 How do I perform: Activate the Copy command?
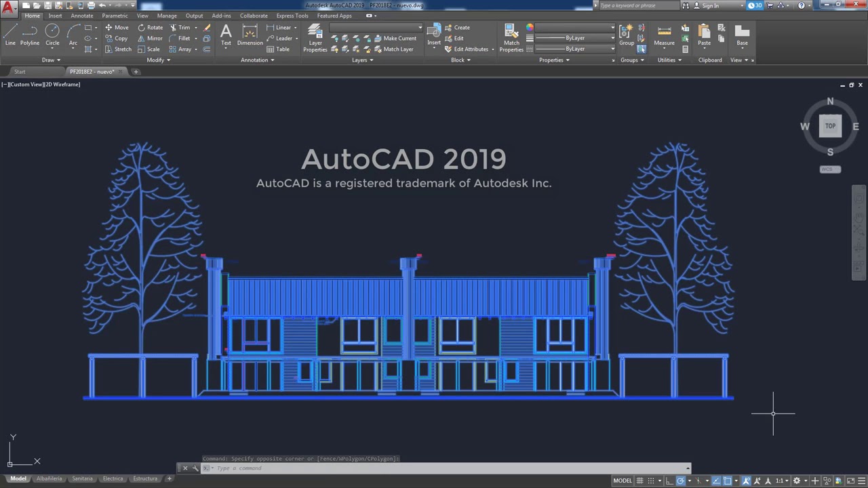116,39
